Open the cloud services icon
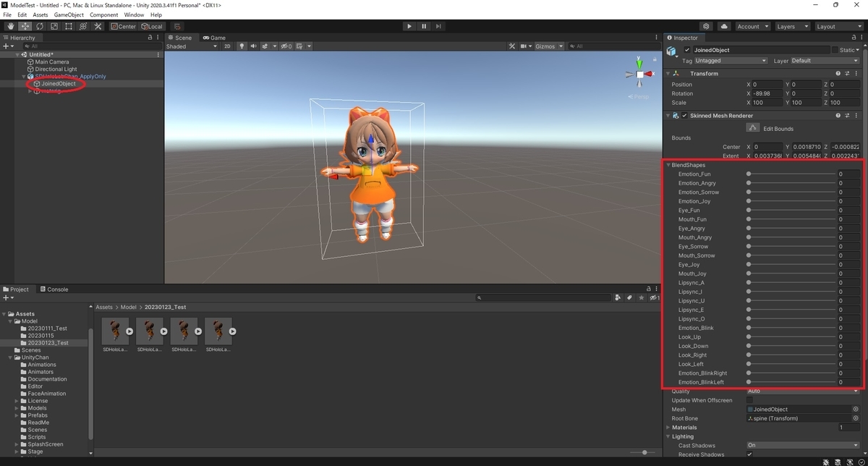 [724, 26]
